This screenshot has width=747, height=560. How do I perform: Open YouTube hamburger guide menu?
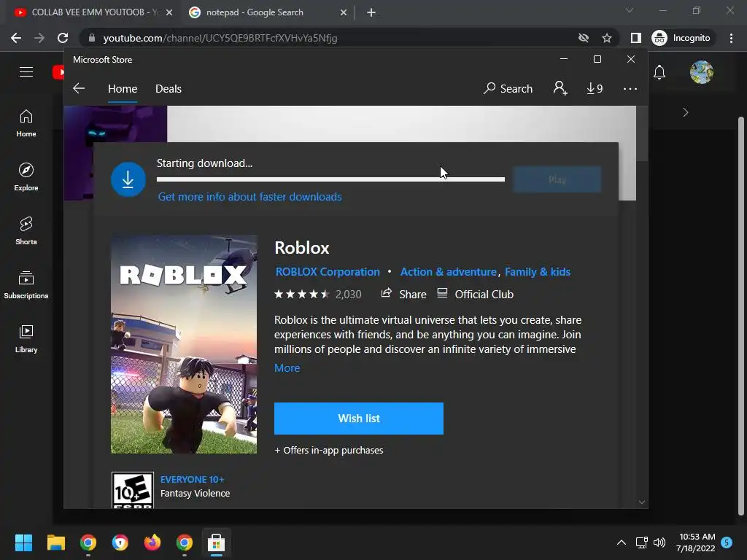(26, 72)
